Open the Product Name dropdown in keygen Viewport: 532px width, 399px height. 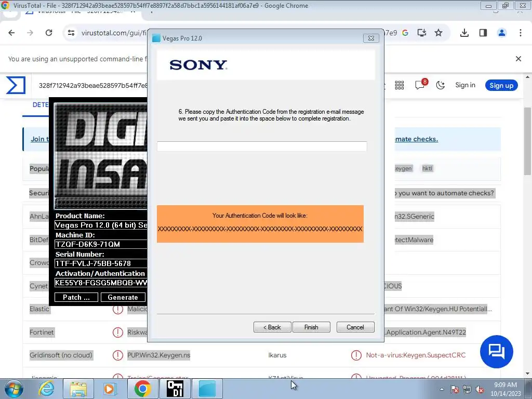[101, 225]
